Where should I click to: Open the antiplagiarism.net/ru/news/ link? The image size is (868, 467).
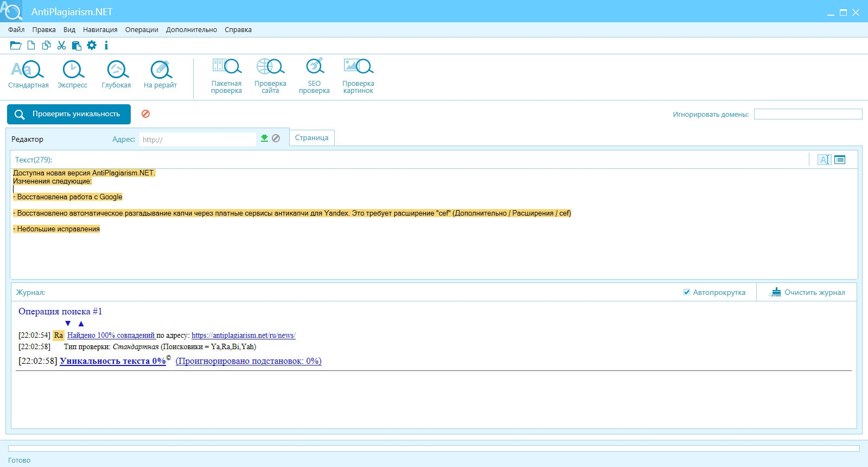(x=244, y=336)
